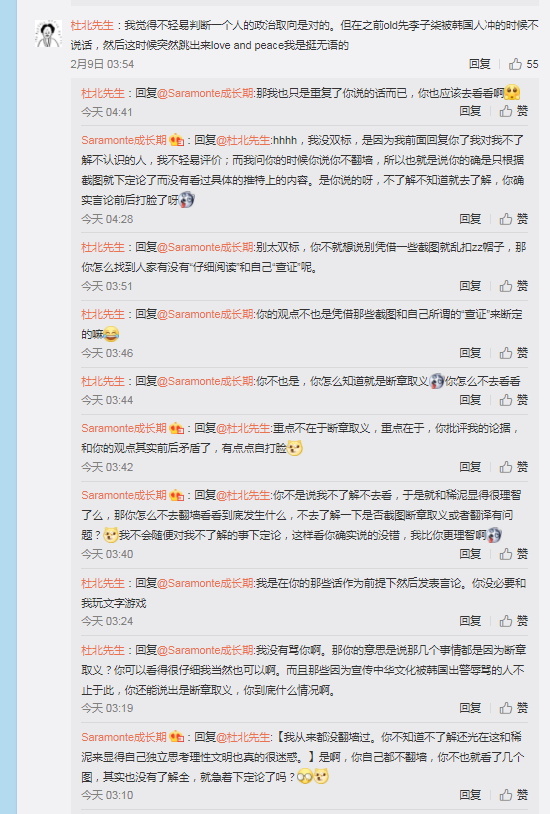Image resolution: width=550 pixels, height=814 pixels.
Task: Click the @杜北先生 mention in 03:42 reply
Action: pos(243,428)
